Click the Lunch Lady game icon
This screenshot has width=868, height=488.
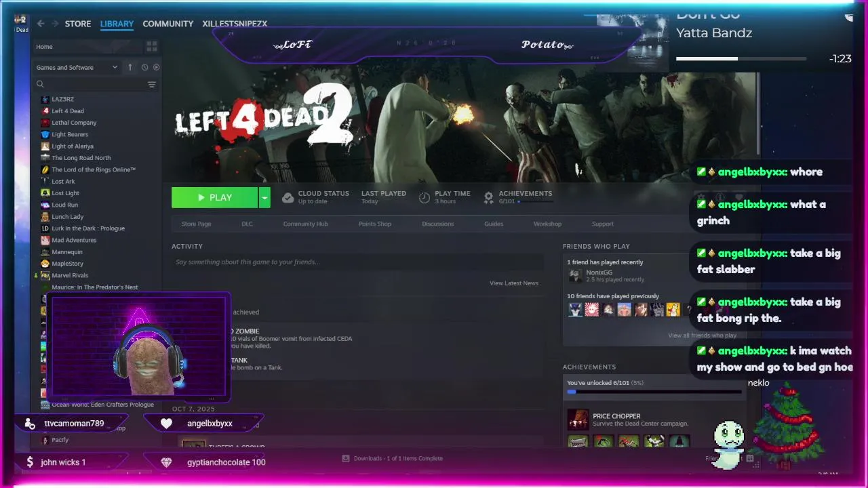point(45,216)
